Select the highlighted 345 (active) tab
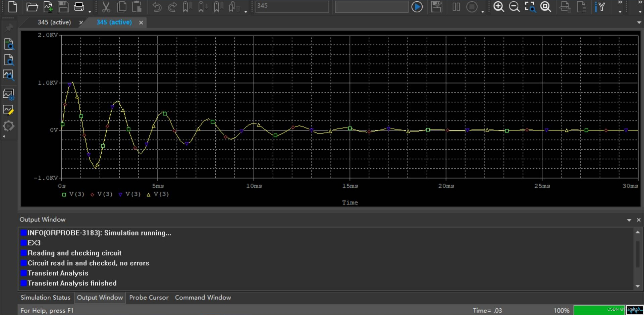Screen dimensions: 644x315 click(114, 22)
